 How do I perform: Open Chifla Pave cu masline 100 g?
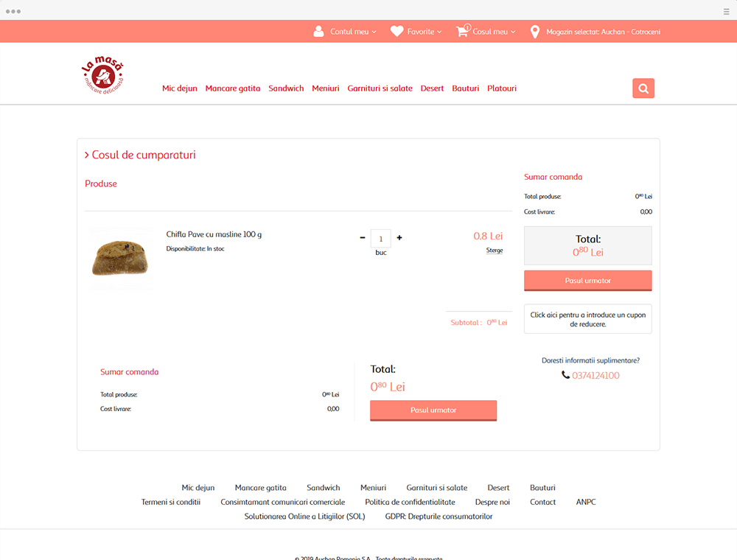coord(214,234)
